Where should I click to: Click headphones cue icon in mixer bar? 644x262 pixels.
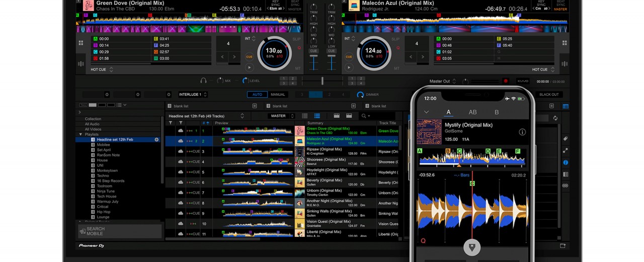(203, 81)
